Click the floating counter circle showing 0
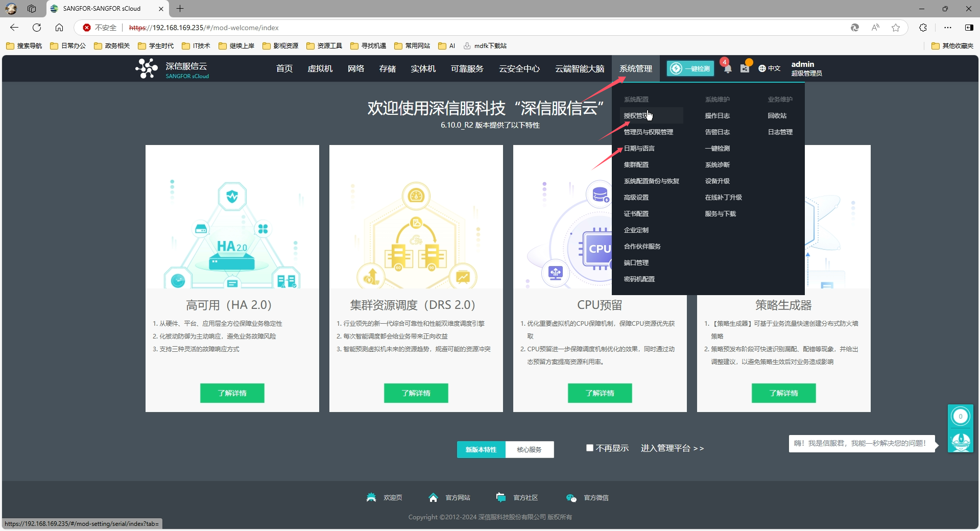Viewport: 980px width, 531px height. [x=961, y=416]
